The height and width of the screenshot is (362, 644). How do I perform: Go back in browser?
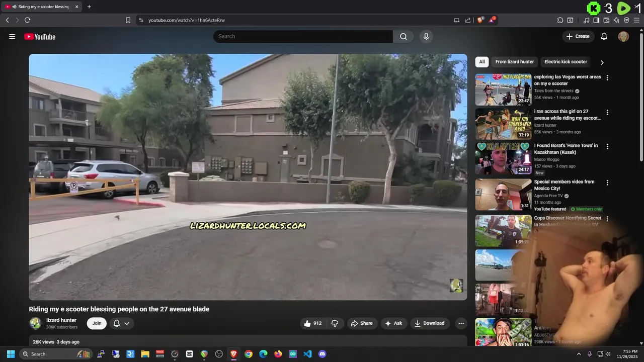(8, 20)
